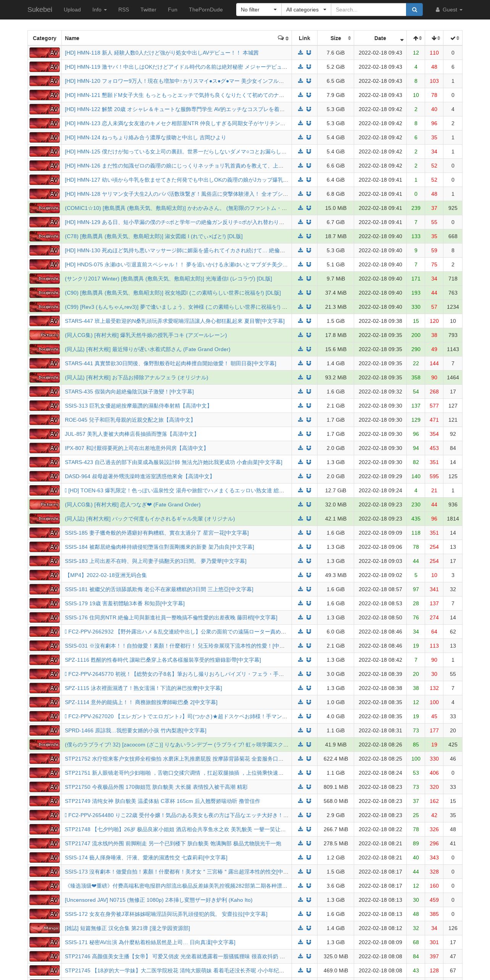Click Doujinshi category icon on 93.2 MiB row
The image size is (490, 980).
click(45, 377)
